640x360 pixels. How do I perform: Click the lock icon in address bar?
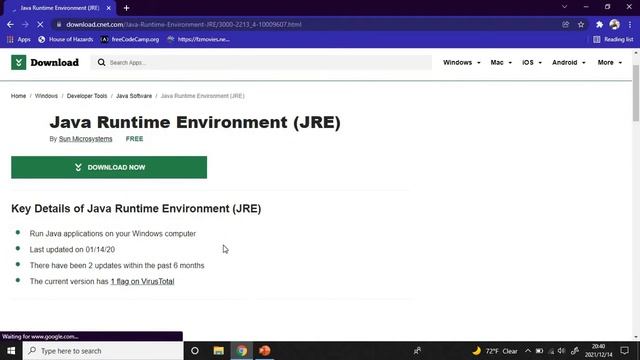59,24
